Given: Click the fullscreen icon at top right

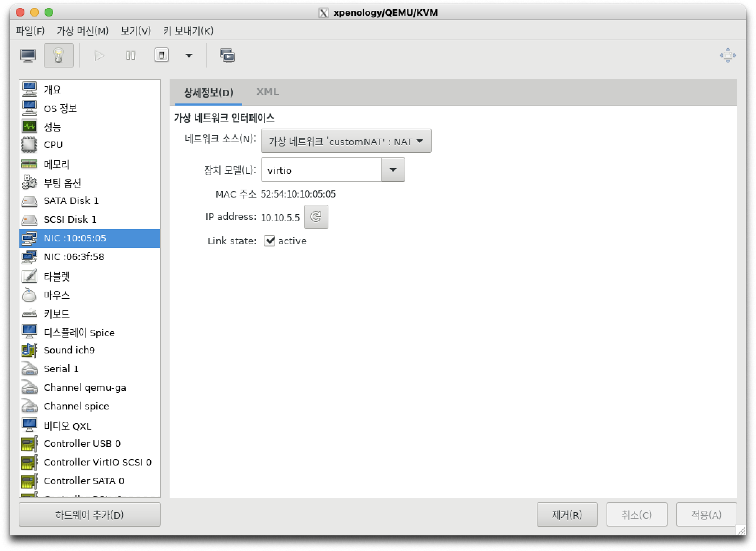Looking at the screenshot, I should 728,56.
